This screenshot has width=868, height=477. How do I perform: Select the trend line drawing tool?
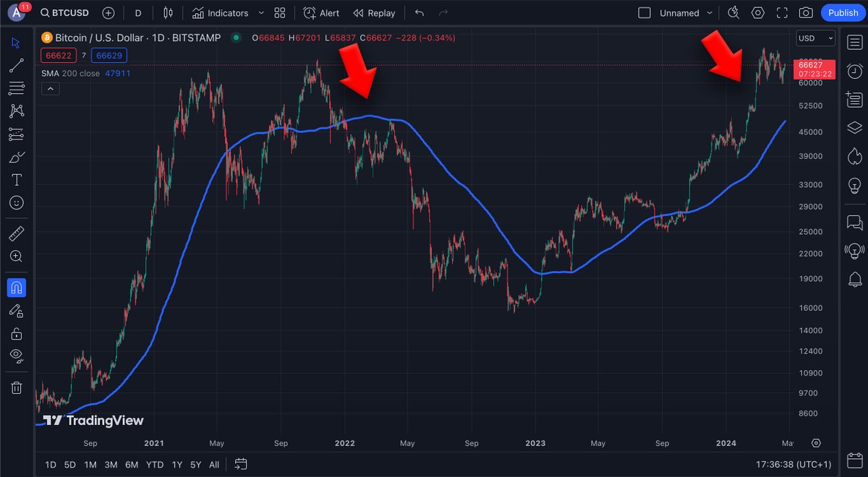pyautogui.click(x=16, y=66)
